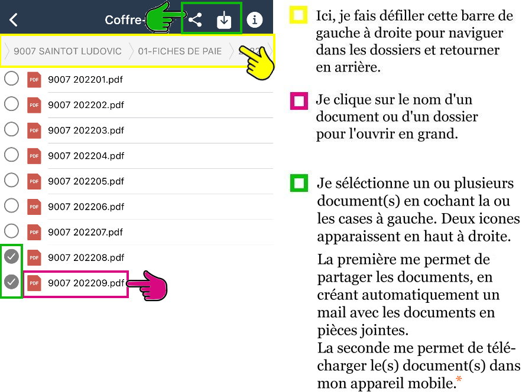
Task: Click PDF icon of 9007 202207.pdf
Action: click(x=34, y=231)
